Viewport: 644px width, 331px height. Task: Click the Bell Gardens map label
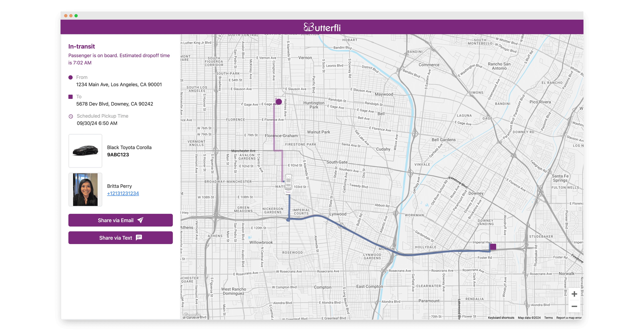(443, 140)
